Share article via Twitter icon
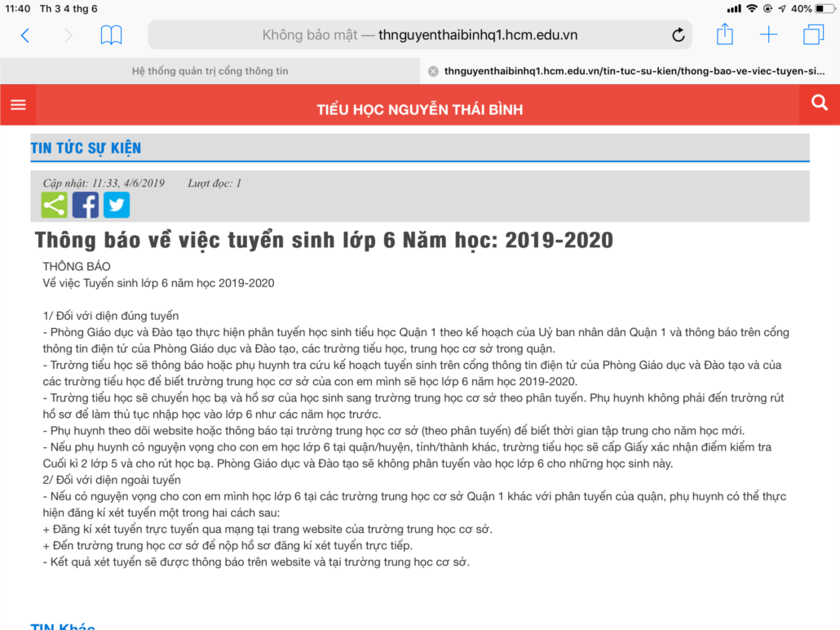Image resolution: width=840 pixels, height=630 pixels. click(x=117, y=205)
